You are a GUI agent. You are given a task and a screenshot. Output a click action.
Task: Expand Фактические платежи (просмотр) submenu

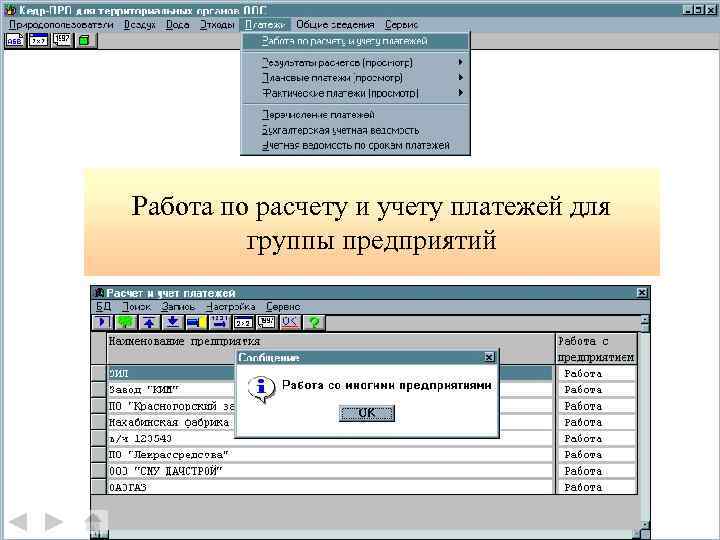(355, 93)
